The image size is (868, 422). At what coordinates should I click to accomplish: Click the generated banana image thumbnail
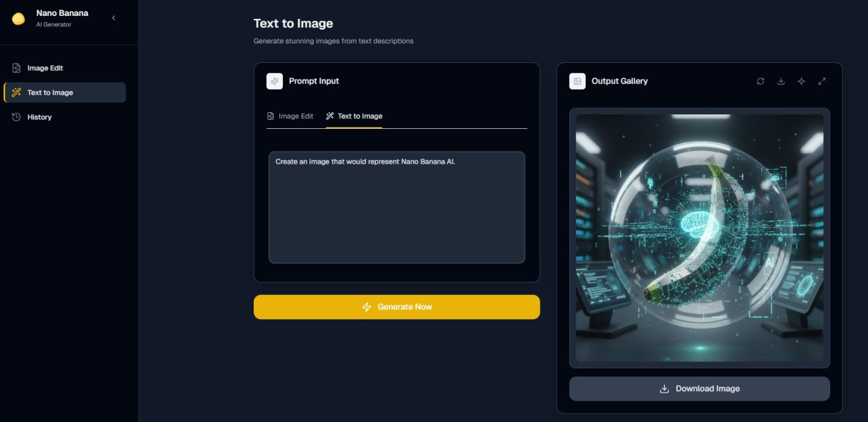pos(699,238)
